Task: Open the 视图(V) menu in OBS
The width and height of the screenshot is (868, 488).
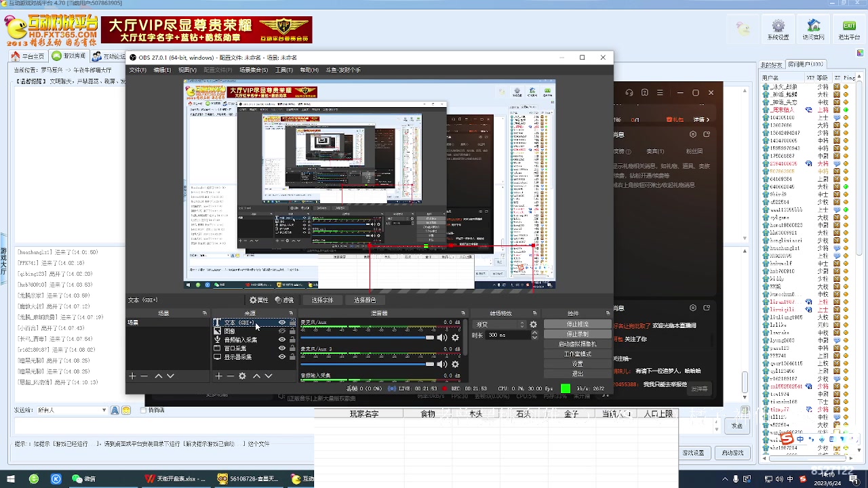Action: 187,70
